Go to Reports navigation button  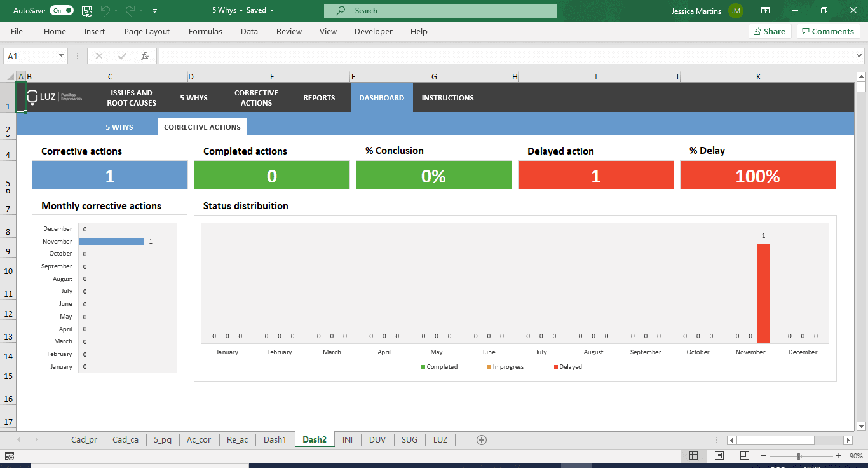(x=319, y=98)
